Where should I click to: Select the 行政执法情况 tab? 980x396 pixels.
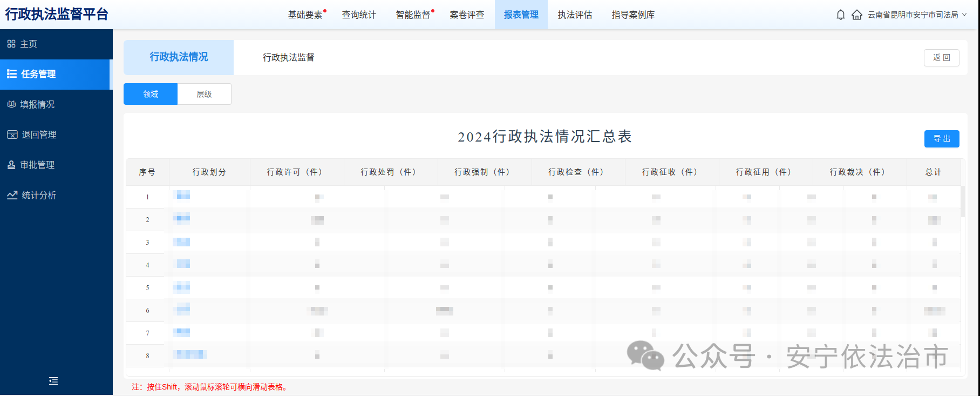coord(179,57)
